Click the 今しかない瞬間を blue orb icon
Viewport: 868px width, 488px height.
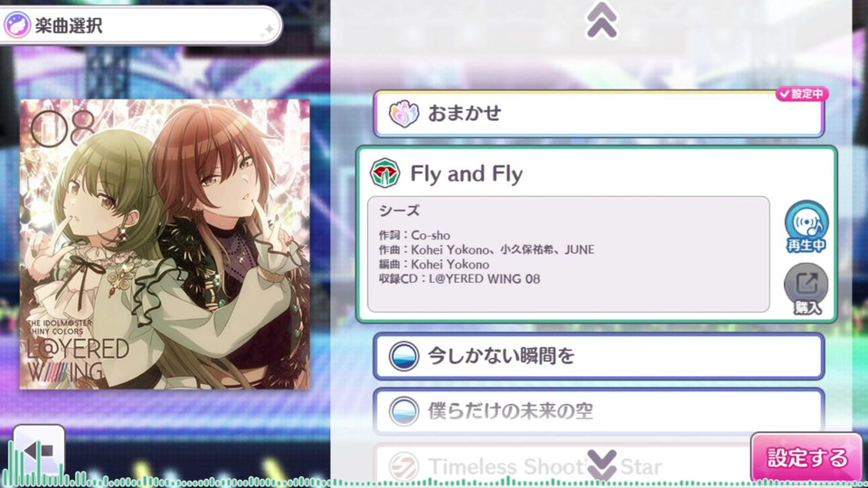pos(403,356)
